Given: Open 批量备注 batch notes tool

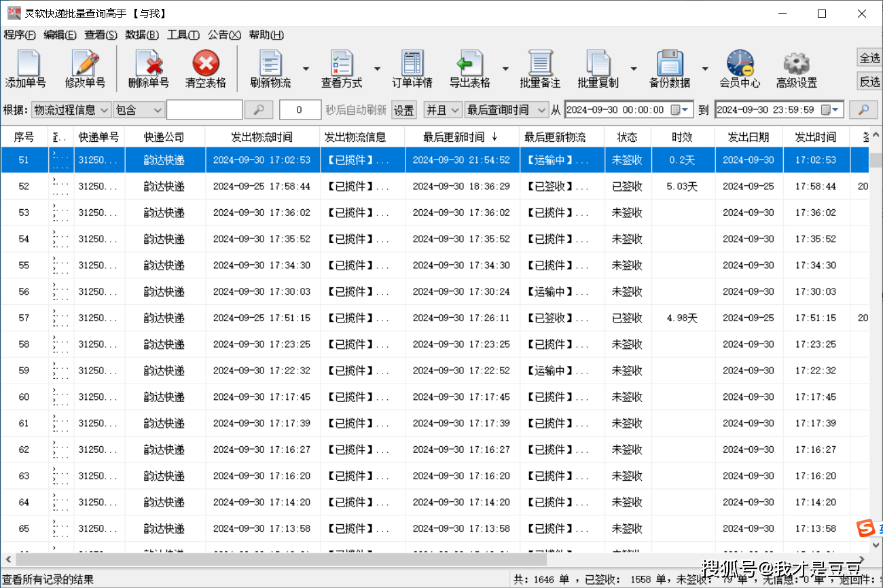Looking at the screenshot, I should point(540,69).
